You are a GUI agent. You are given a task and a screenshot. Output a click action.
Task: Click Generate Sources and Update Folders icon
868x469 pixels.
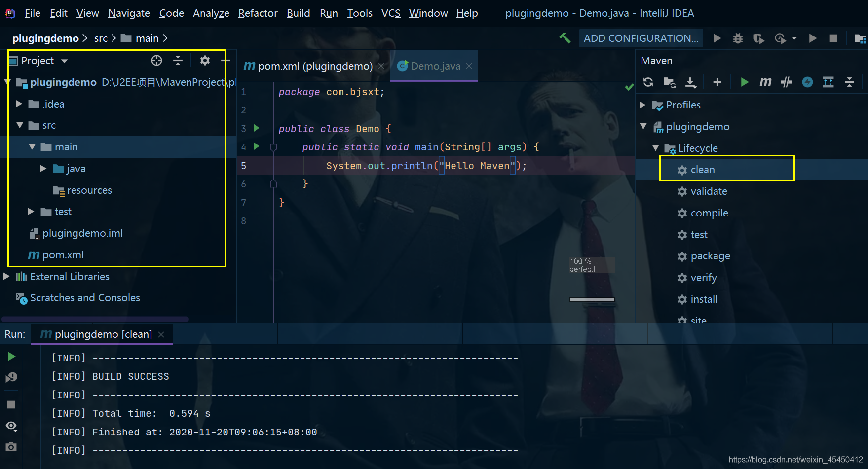coord(669,82)
